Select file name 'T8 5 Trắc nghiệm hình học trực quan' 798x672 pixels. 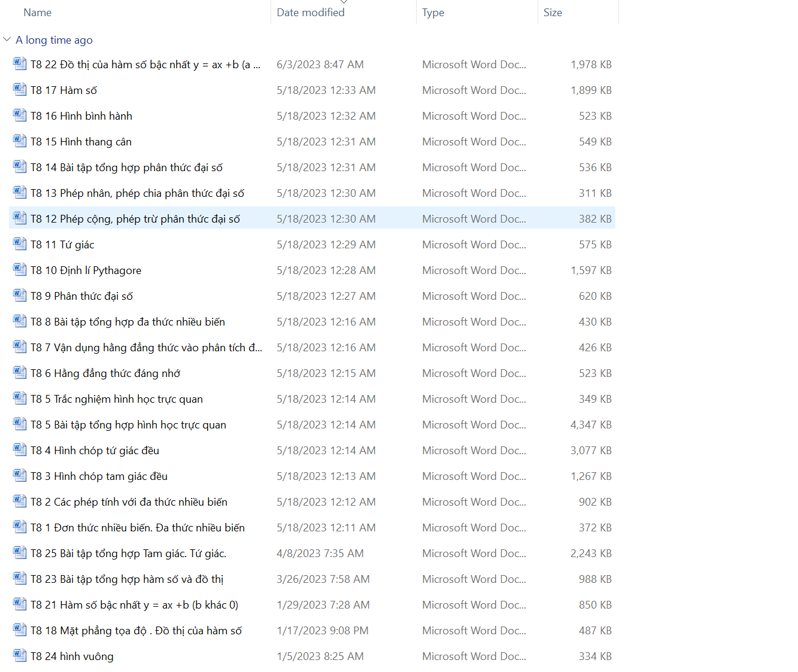(x=117, y=399)
